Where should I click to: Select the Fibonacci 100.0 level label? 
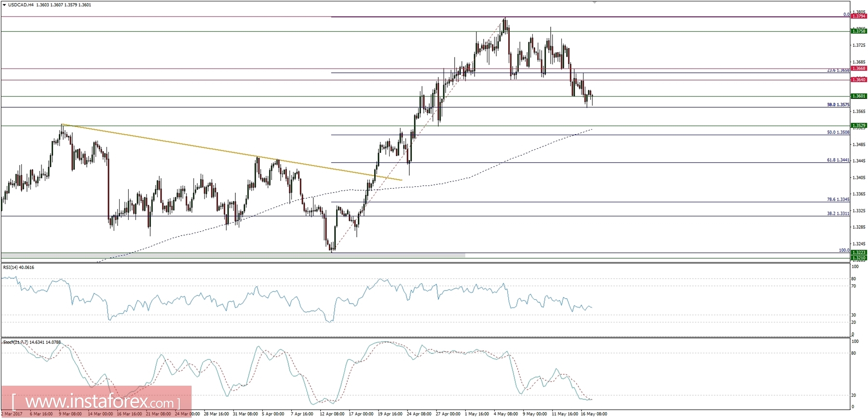[844, 251]
